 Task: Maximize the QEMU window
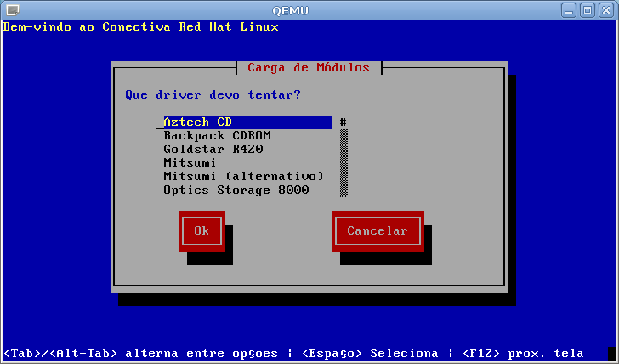point(588,9)
